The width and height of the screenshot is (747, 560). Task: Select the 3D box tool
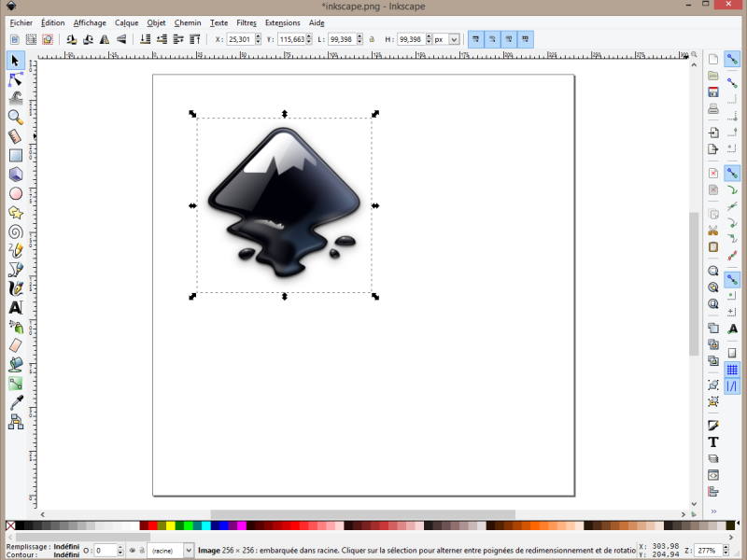pyautogui.click(x=16, y=175)
